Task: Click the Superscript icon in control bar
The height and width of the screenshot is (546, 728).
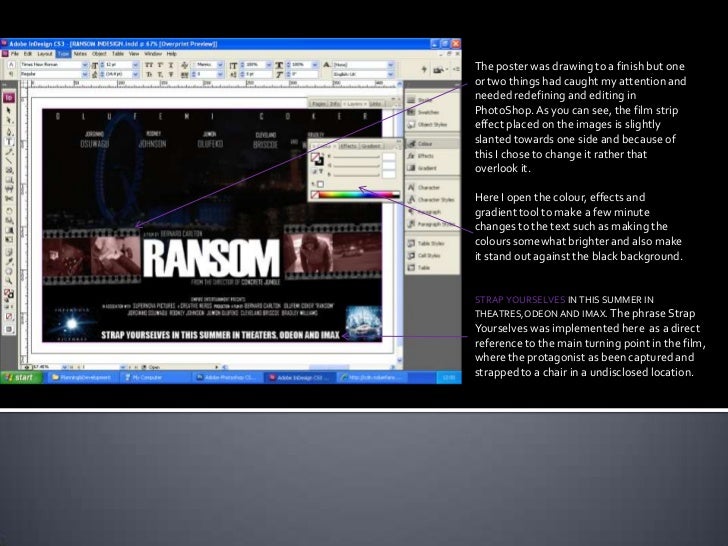Action: [x=160, y=65]
